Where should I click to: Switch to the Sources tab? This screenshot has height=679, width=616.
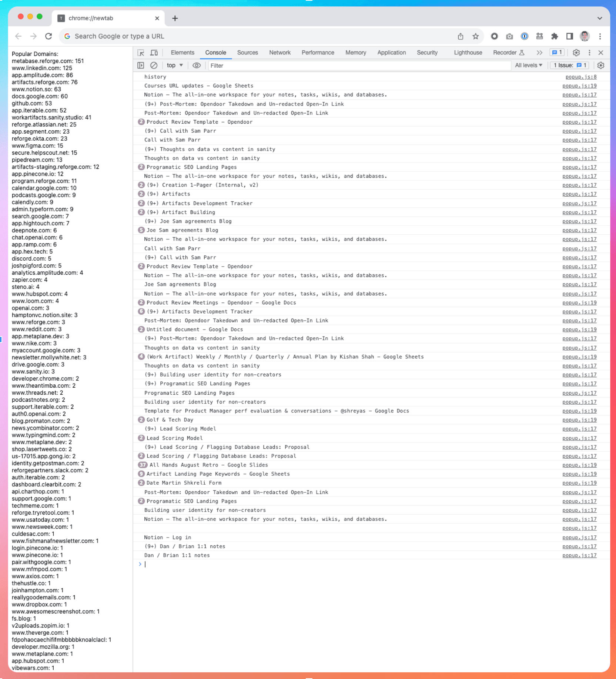coord(248,53)
